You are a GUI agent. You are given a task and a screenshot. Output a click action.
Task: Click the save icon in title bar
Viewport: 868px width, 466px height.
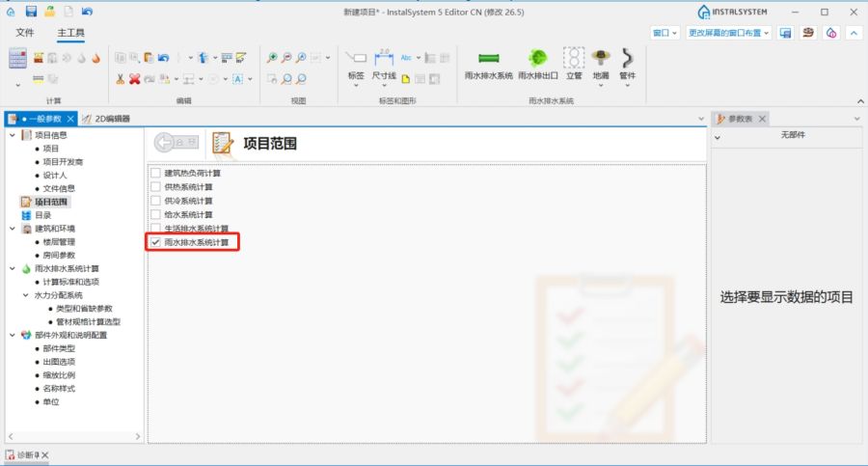(x=31, y=12)
